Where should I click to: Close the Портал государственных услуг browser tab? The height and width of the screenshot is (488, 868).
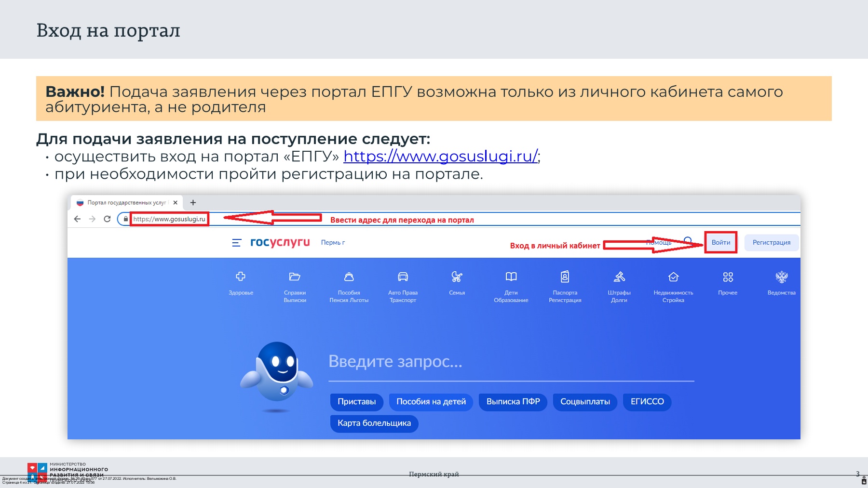tap(176, 203)
